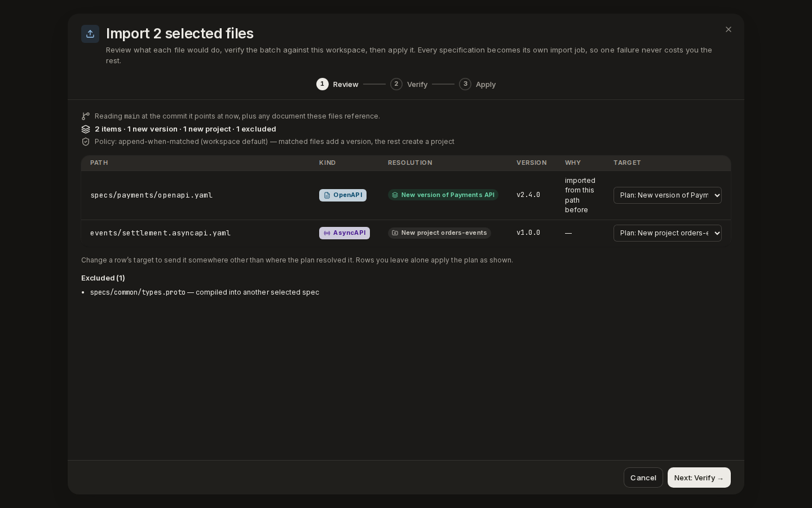Click the 'Excluded (1)' heading
The image size is (812, 508).
pos(103,278)
